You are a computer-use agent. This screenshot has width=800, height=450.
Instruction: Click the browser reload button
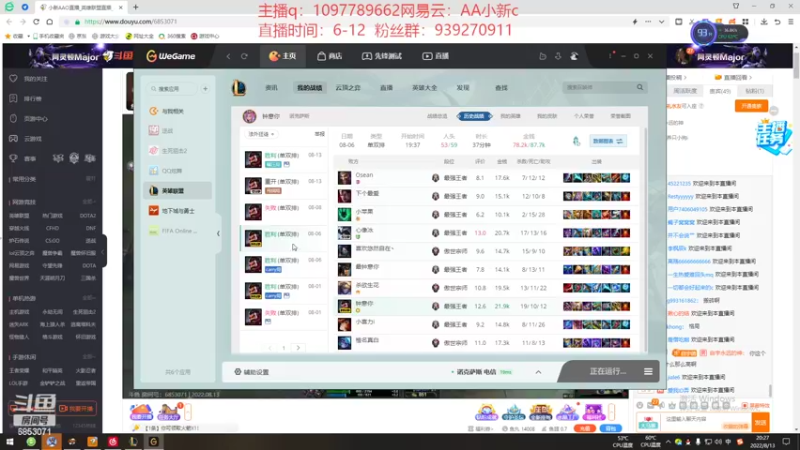pyautogui.click(x=36, y=22)
